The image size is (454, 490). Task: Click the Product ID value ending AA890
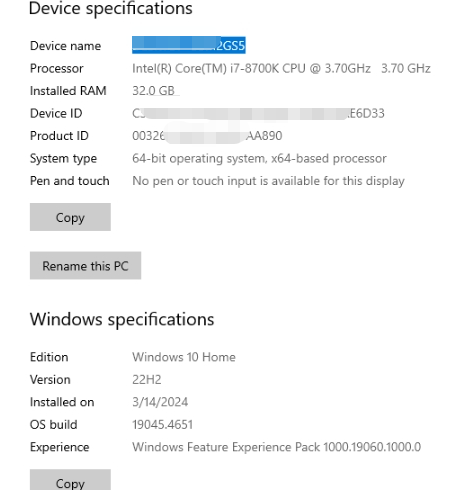[207, 136]
